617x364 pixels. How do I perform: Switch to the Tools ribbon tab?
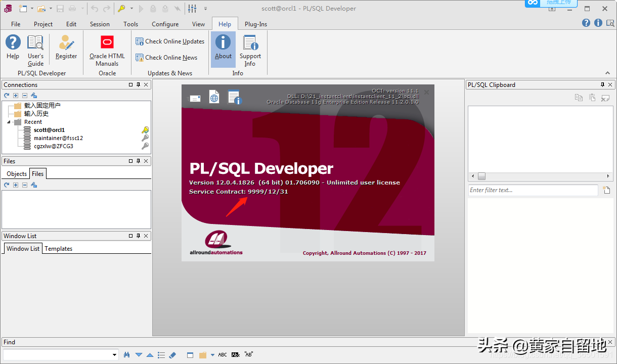tap(130, 24)
